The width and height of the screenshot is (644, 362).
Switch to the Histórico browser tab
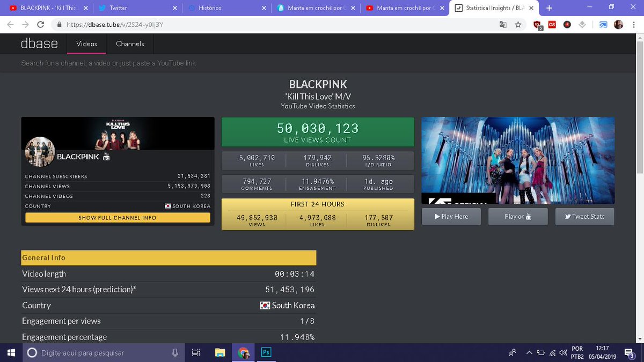(226, 8)
